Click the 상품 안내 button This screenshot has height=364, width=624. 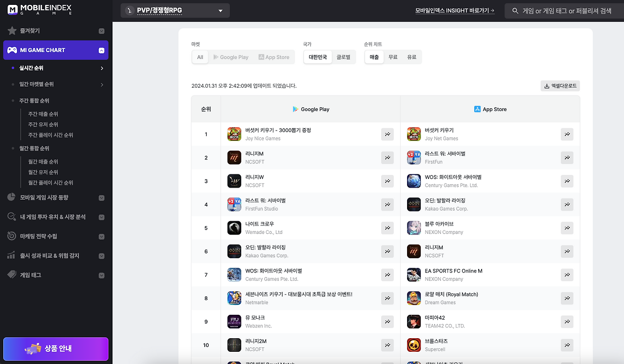pyautogui.click(x=56, y=349)
